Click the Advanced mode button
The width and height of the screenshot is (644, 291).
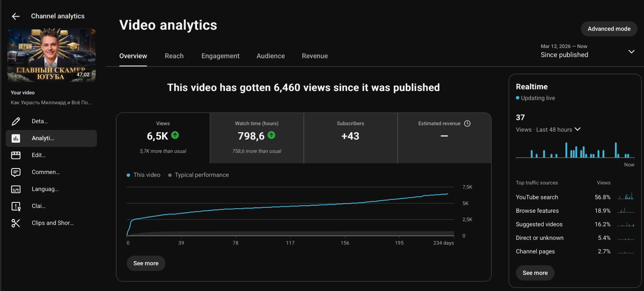[x=609, y=29]
